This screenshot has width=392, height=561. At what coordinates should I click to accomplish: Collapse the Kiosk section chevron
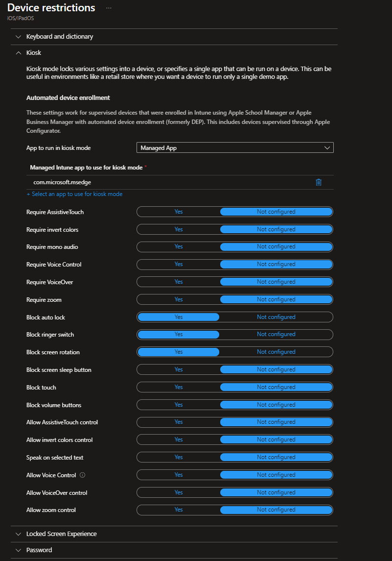19,52
